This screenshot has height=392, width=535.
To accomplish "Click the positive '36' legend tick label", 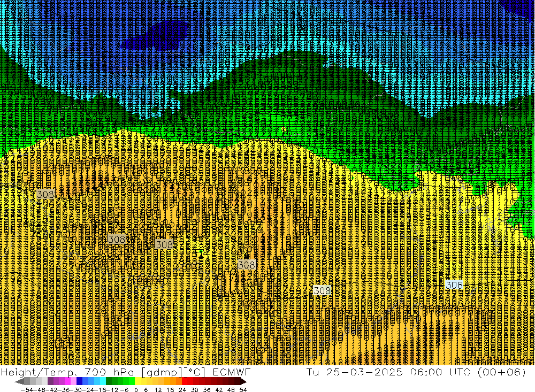I will point(207,390).
